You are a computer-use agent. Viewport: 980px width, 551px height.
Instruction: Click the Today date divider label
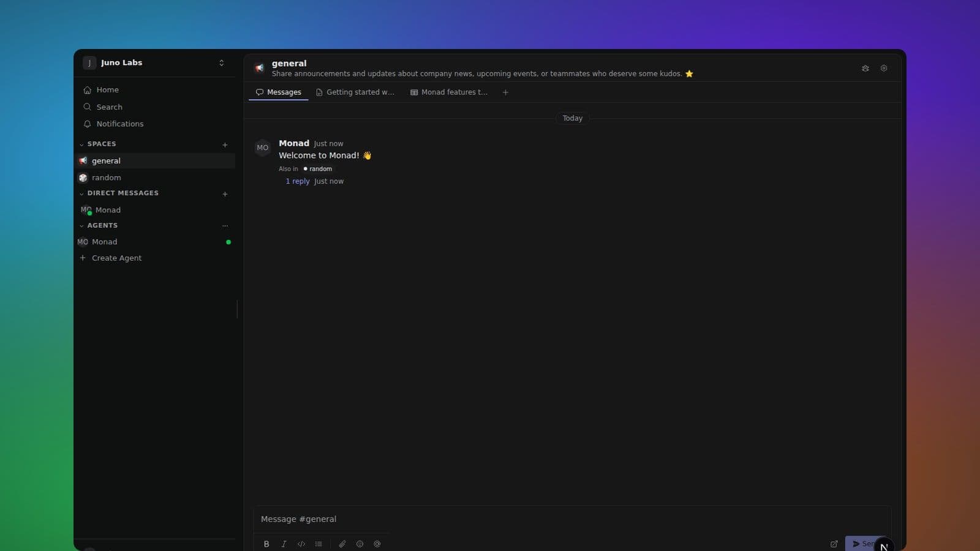(573, 118)
